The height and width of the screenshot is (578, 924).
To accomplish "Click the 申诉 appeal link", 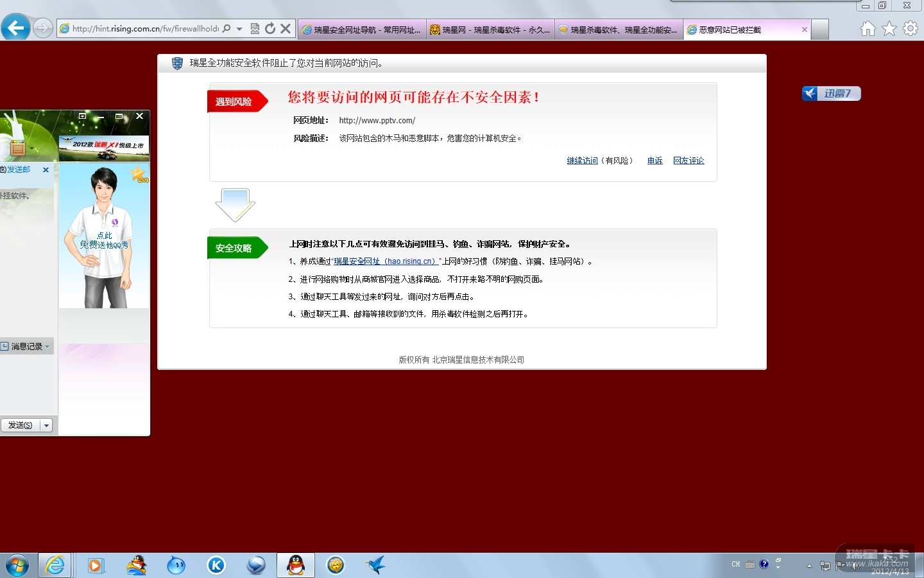I will click(654, 161).
